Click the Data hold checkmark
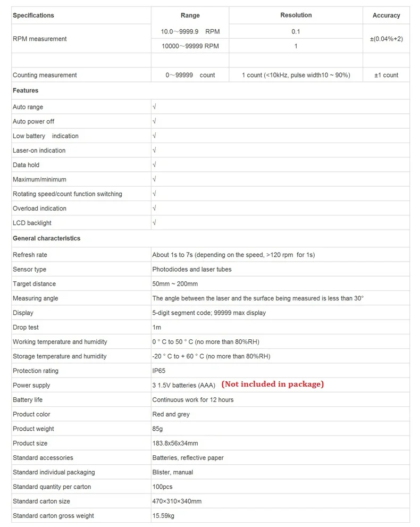 154,164
